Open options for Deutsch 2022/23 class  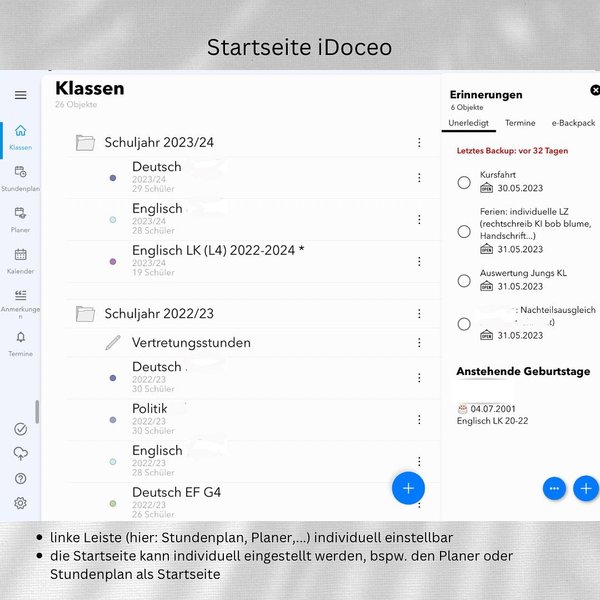(x=419, y=378)
